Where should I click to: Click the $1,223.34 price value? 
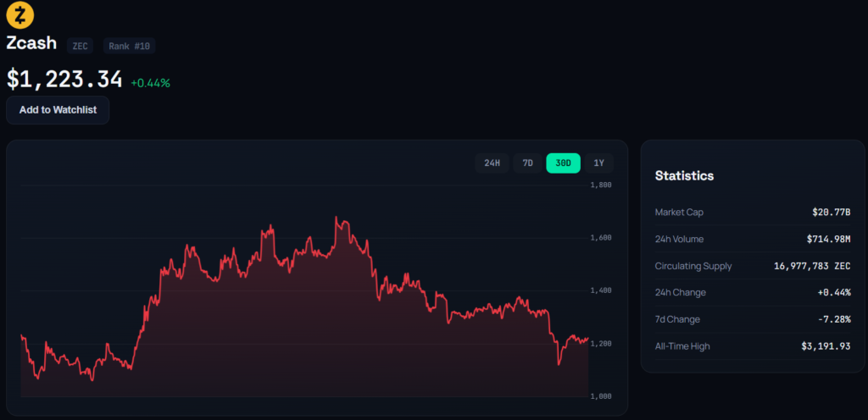coord(64,79)
